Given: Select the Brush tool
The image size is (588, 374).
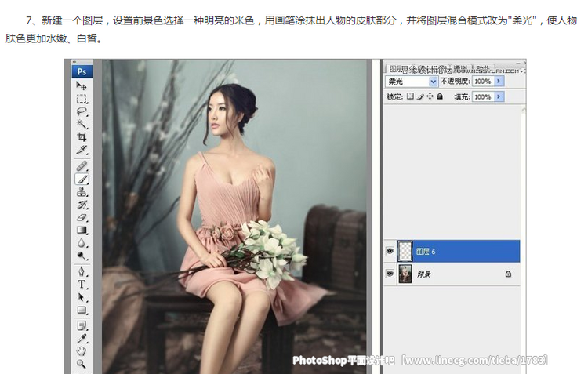Looking at the screenshot, I should tap(82, 179).
